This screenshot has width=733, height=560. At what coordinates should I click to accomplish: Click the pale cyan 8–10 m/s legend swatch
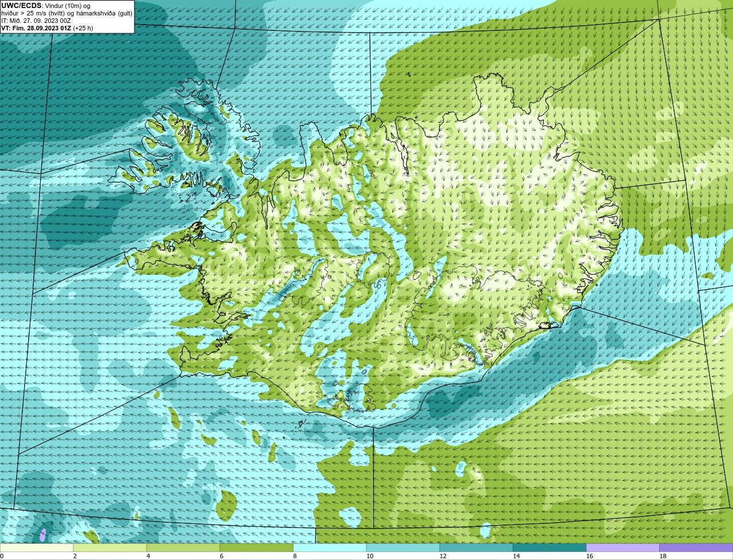[x=330, y=548]
